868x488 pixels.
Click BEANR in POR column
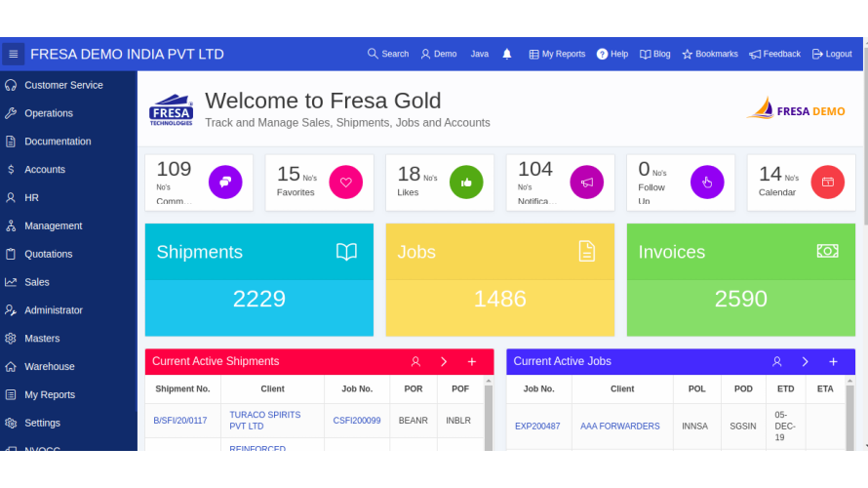(413, 421)
